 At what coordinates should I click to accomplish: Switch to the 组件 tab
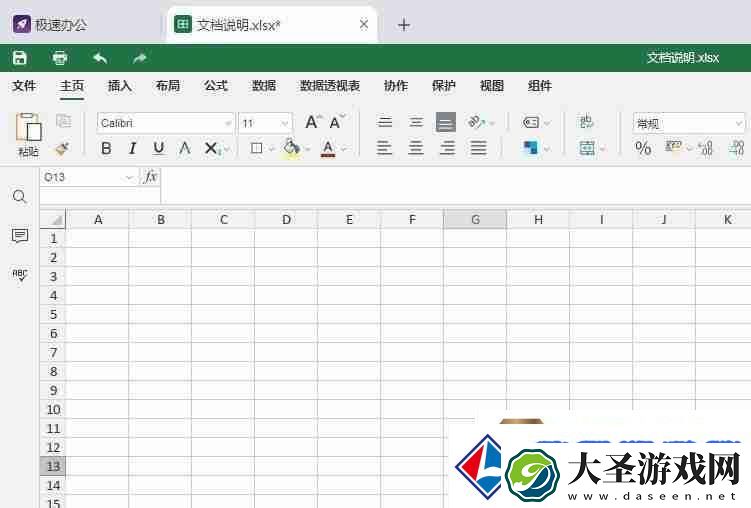pos(540,86)
